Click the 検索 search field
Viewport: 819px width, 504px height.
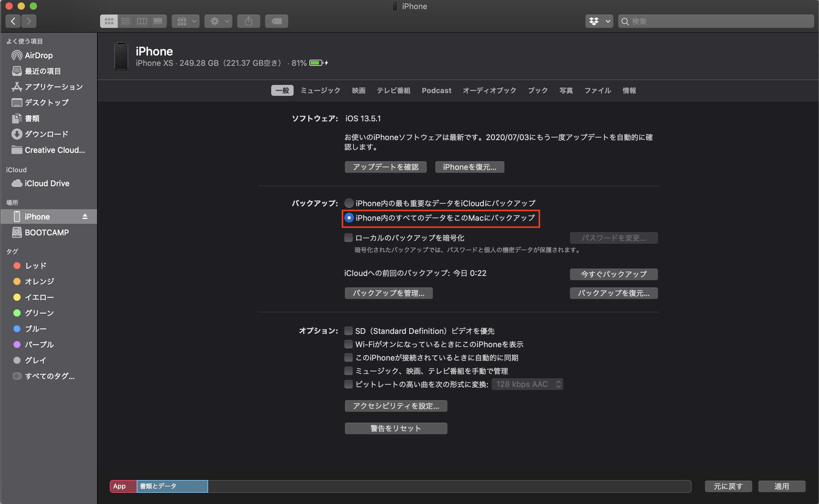716,21
